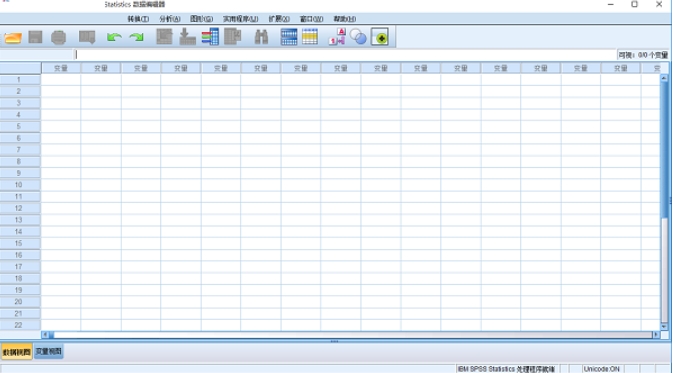Open the Variables icon with colored bars

pos(210,37)
